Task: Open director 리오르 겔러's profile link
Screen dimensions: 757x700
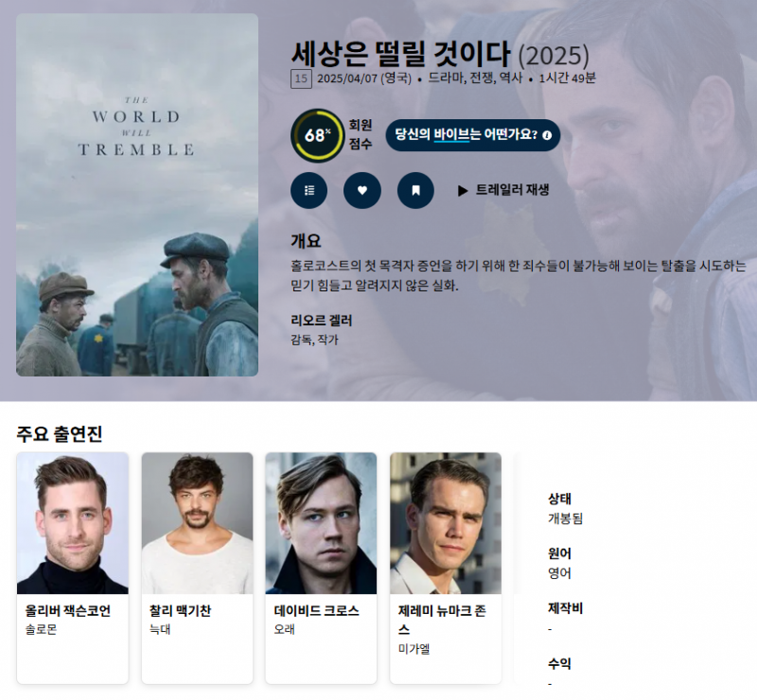Action: 322,321
